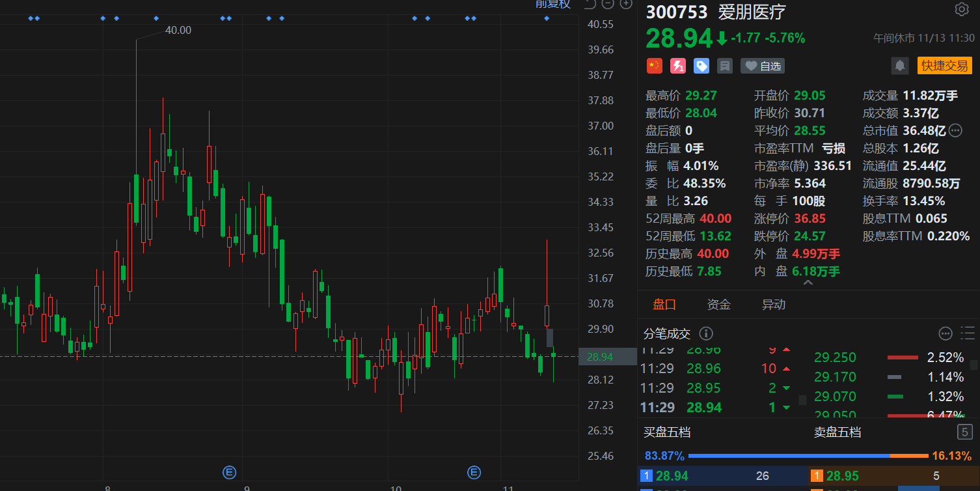This screenshot has width=980, height=491.
Task: Collapse the quote details with chevron
Action: click(x=808, y=283)
